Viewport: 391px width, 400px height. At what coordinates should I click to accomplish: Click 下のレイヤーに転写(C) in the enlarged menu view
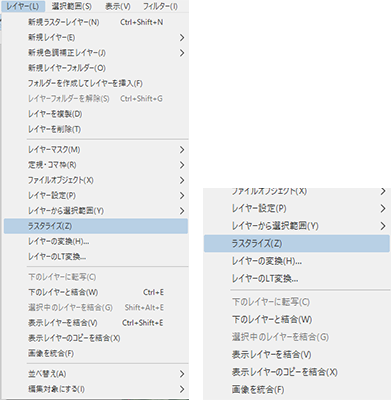297,302
